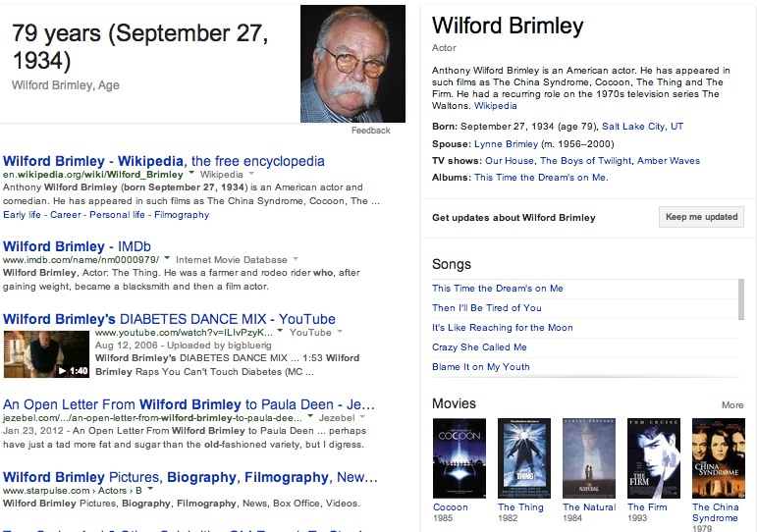This screenshot has height=532, width=757.
Task: Open The China Syndrome movie poster
Action: pyautogui.click(x=719, y=458)
